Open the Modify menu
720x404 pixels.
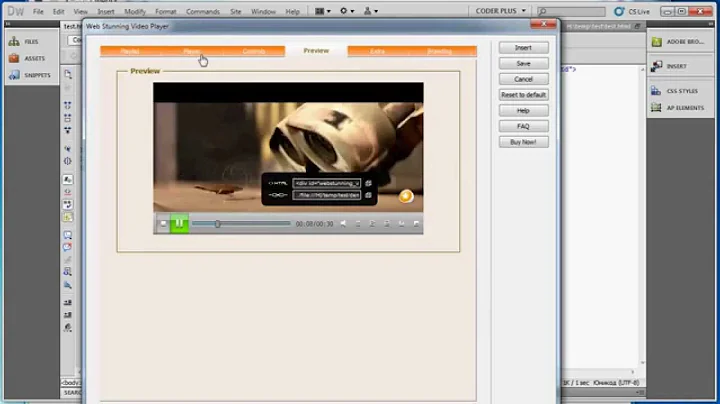tap(135, 11)
